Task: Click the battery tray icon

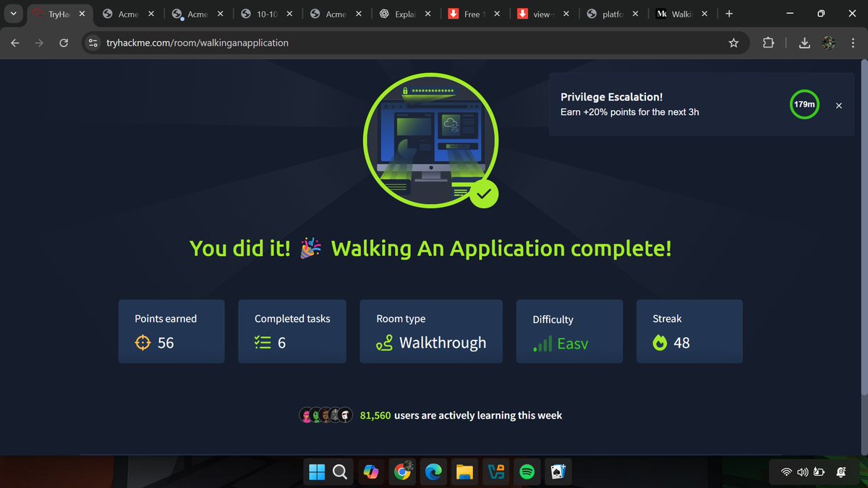Action: pyautogui.click(x=819, y=473)
